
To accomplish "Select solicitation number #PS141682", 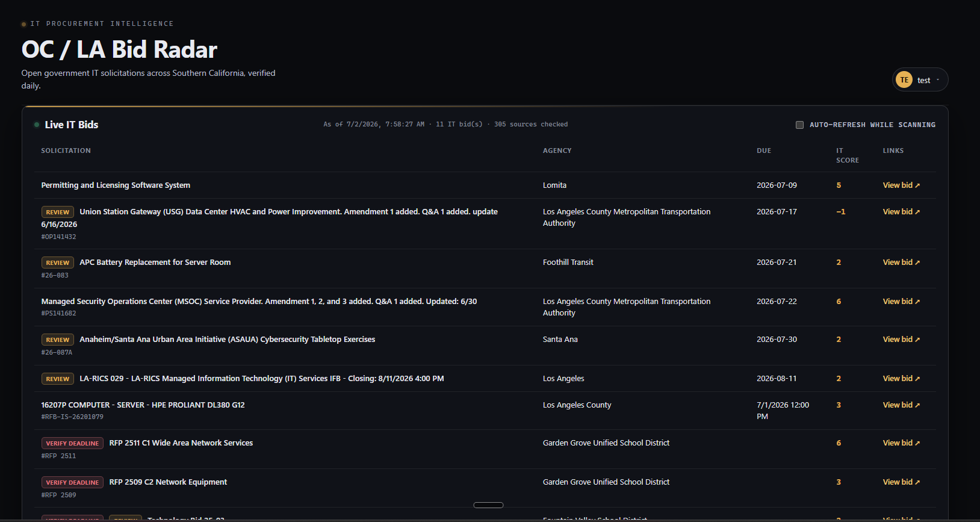I will click(58, 314).
